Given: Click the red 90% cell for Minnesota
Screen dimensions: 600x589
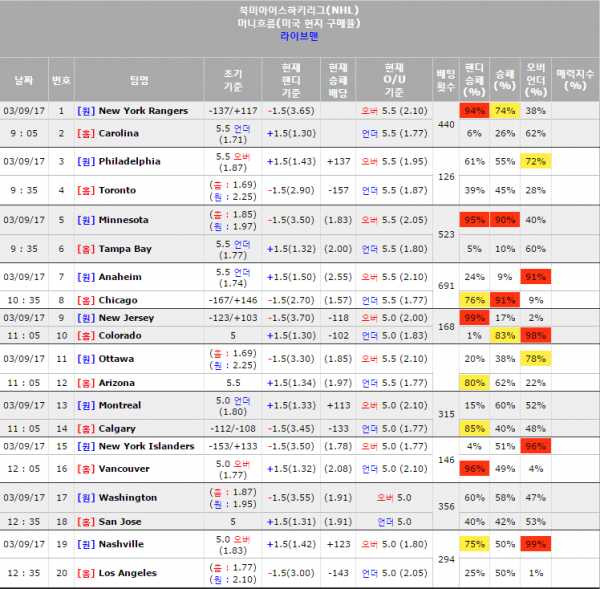Looking at the screenshot, I should [505, 220].
